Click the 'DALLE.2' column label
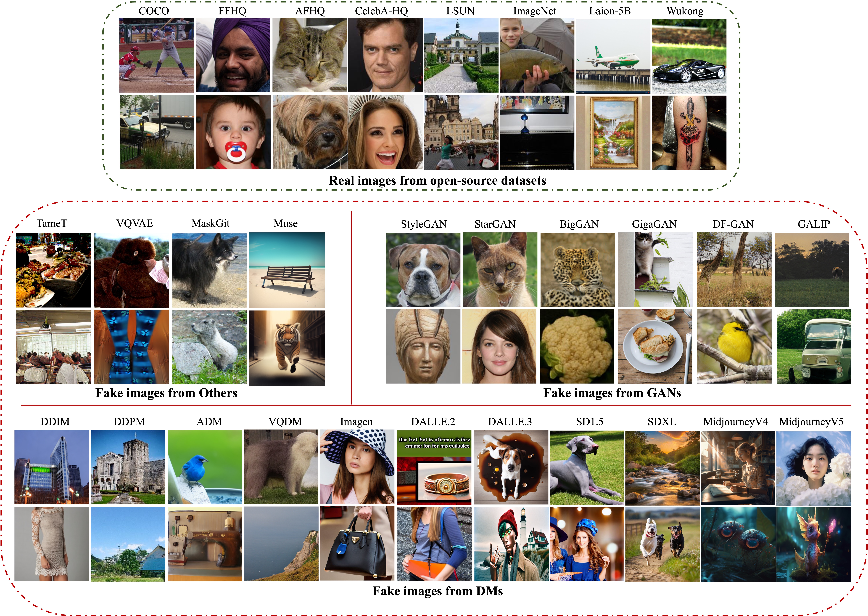The width and height of the screenshot is (868, 616). (433, 422)
